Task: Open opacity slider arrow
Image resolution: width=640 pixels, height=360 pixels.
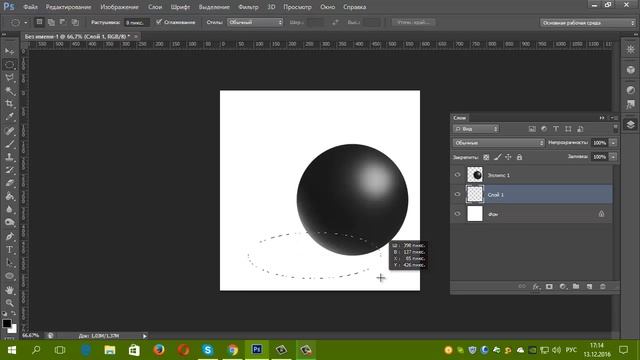Action: click(x=613, y=143)
